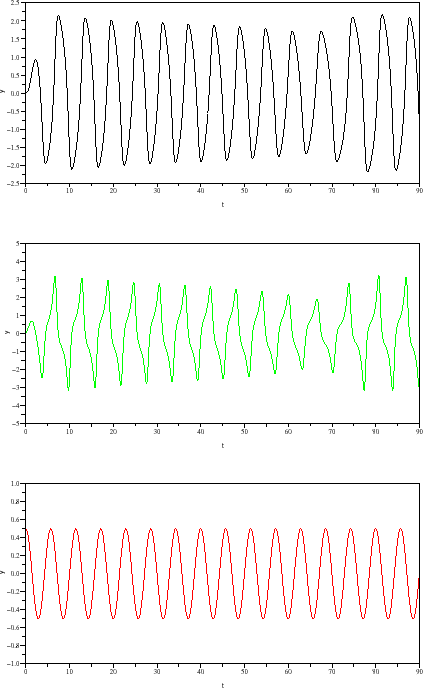Click the "60" x-tick label under the green plot

[288, 432]
